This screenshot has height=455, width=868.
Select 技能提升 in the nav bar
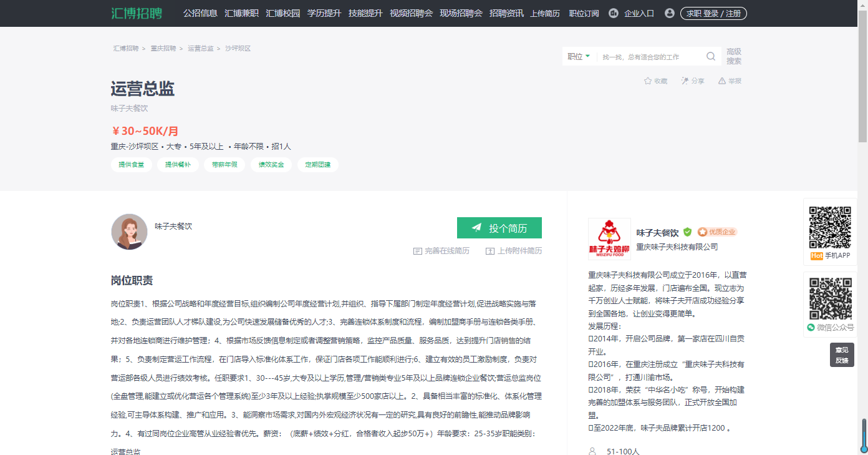(x=365, y=13)
